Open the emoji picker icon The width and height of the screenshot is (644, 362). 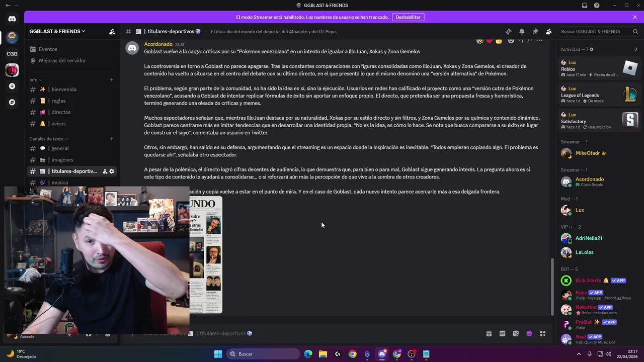[529, 333]
